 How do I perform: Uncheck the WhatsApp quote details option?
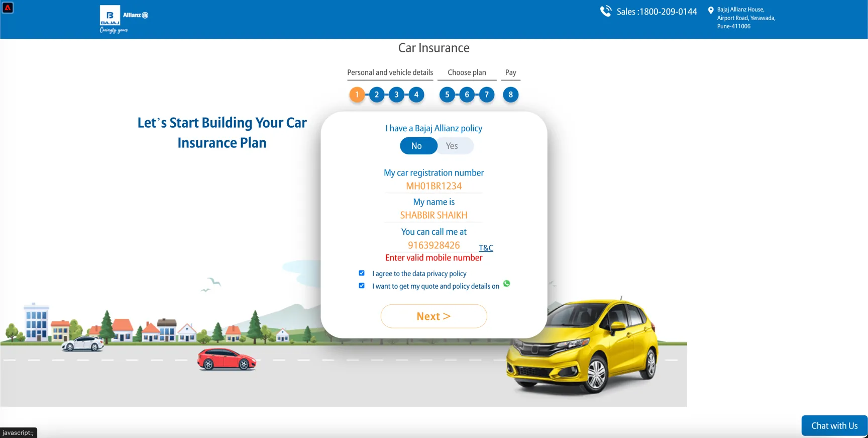pos(362,286)
